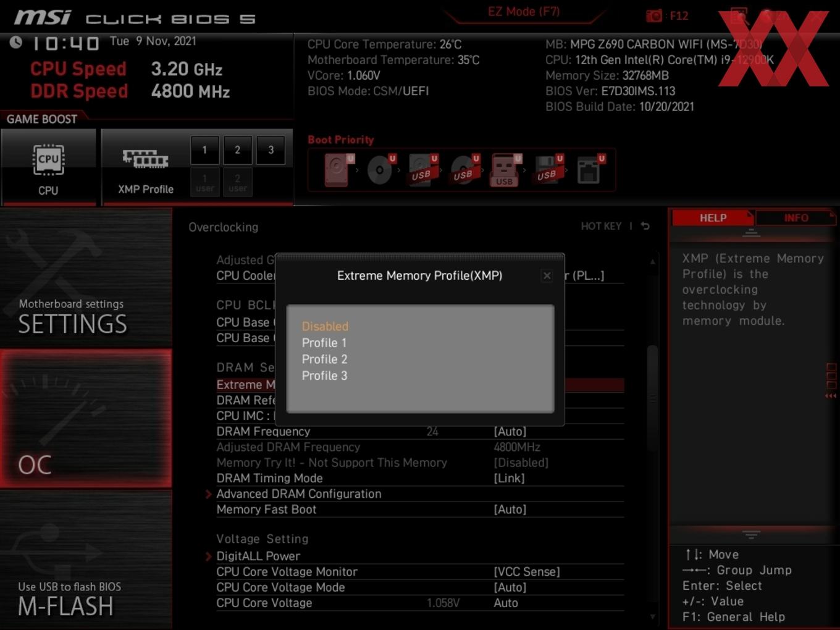Image resolution: width=840 pixels, height=630 pixels.
Task: Open the M-FLASH BIOS flashing section
Action: click(86, 560)
